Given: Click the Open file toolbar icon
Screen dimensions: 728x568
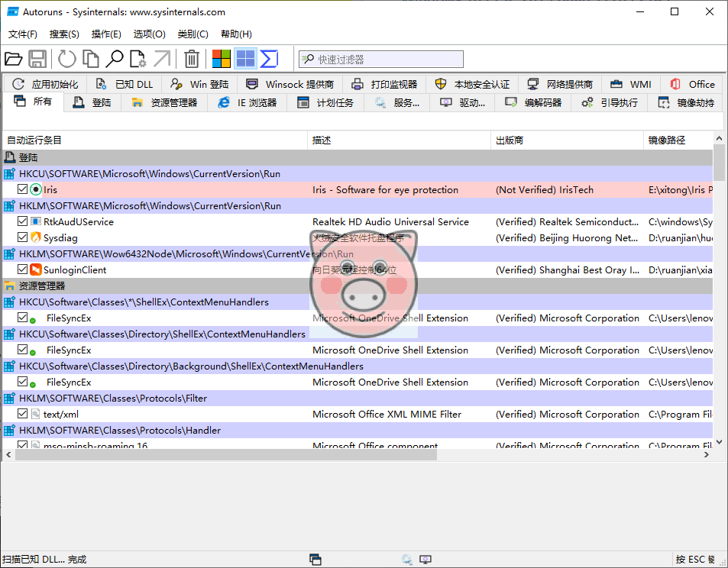Looking at the screenshot, I should tap(14, 59).
